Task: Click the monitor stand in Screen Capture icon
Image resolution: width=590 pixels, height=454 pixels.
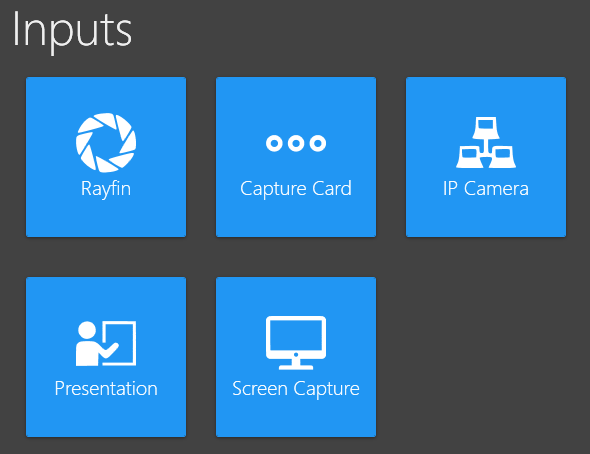Action: tap(296, 364)
